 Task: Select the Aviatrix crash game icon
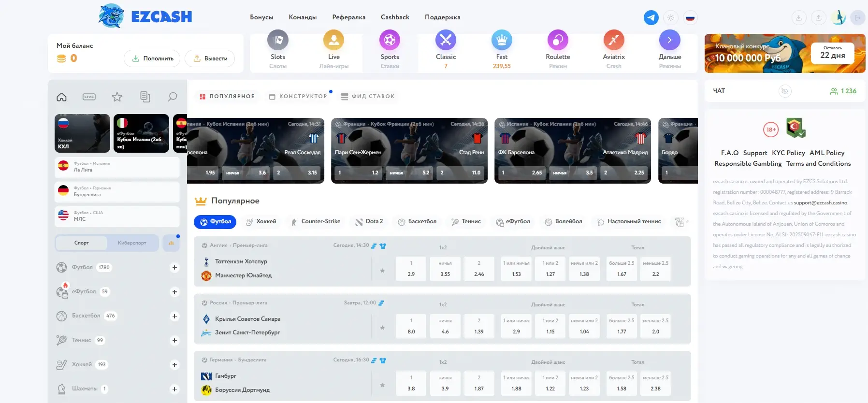point(614,40)
